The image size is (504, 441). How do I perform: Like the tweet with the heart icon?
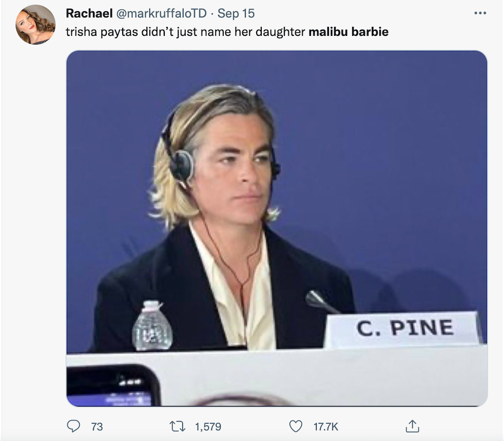pyautogui.click(x=296, y=426)
